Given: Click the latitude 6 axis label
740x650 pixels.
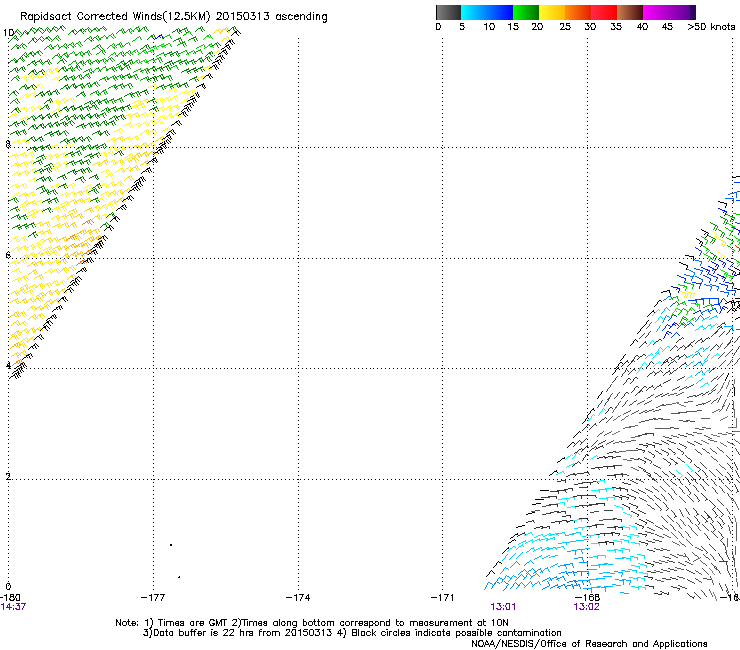Looking at the screenshot, I should (8, 255).
